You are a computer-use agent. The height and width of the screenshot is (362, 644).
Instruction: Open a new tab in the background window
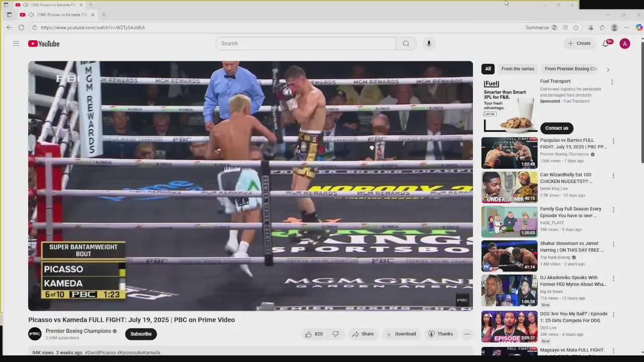[x=91, y=5]
